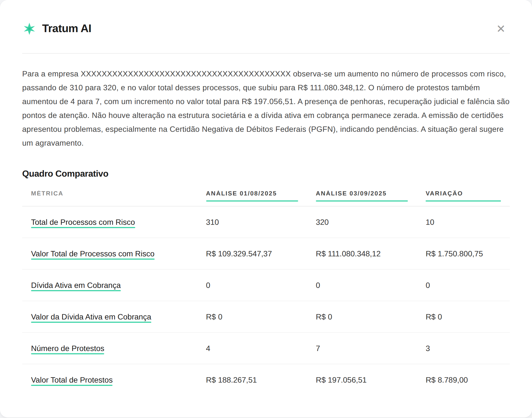Select the Análise 01/08/2025 column header
The width and height of the screenshot is (532, 418).
241,193
